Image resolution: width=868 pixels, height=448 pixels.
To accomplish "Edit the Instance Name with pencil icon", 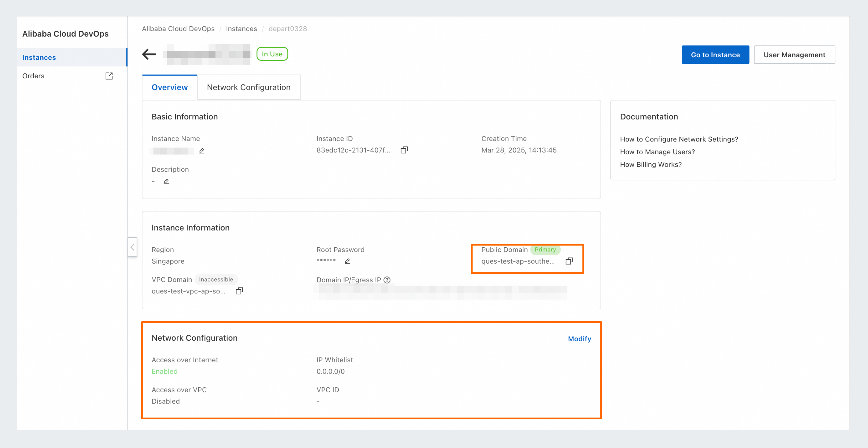I will pyautogui.click(x=202, y=151).
